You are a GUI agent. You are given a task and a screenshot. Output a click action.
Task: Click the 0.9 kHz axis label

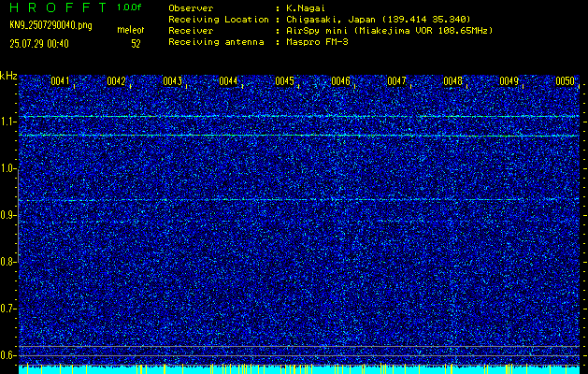pos(7,215)
